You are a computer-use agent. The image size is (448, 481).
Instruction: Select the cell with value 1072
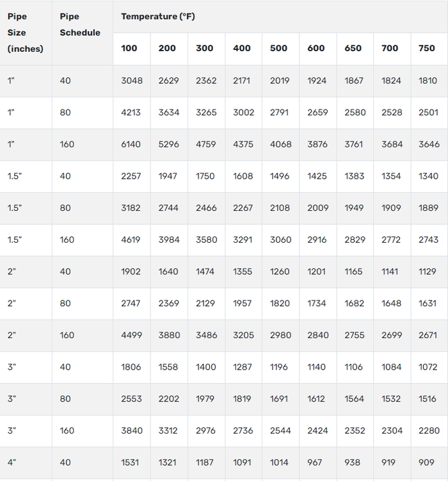(x=429, y=367)
